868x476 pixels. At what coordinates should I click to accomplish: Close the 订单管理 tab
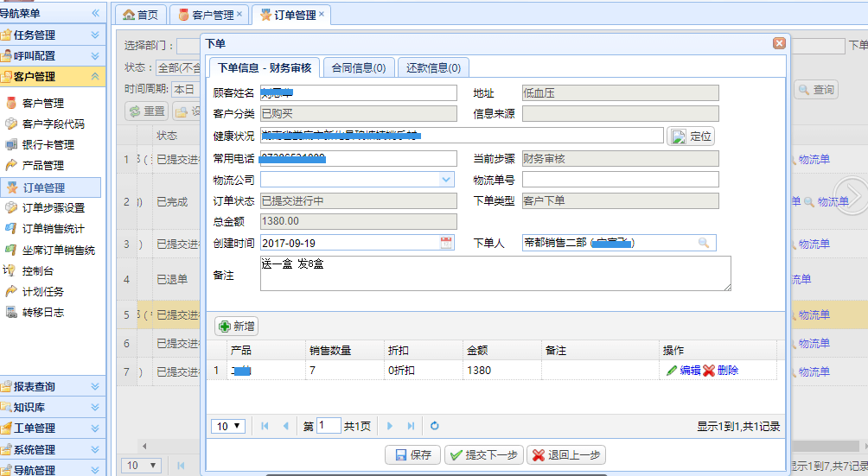click(x=322, y=14)
